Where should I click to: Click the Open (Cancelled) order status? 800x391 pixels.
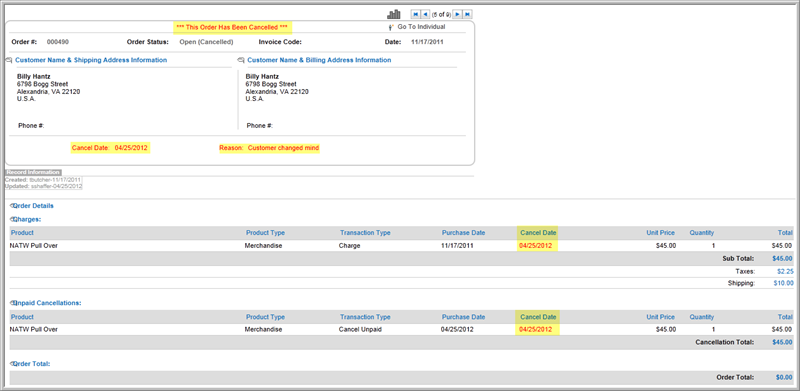point(206,42)
